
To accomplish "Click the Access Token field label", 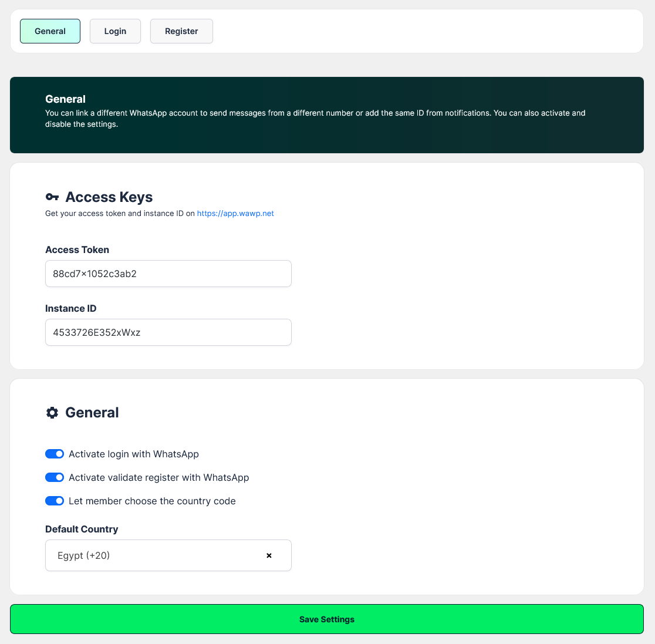I will point(77,249).
